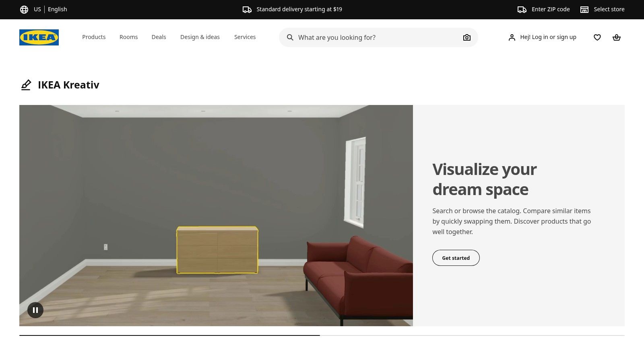
Task: Open the Design & ideas menu
Action: pyautogui.click(x=200, y=37)
